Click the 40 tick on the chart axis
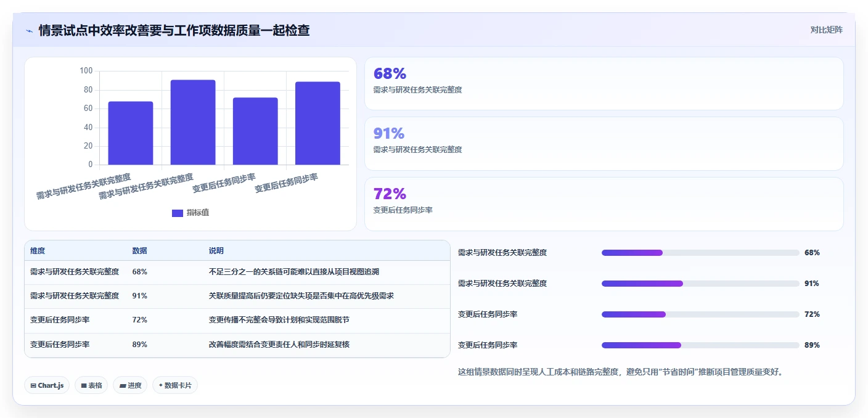Screen dimensions: 868x418 pos(88,128)
